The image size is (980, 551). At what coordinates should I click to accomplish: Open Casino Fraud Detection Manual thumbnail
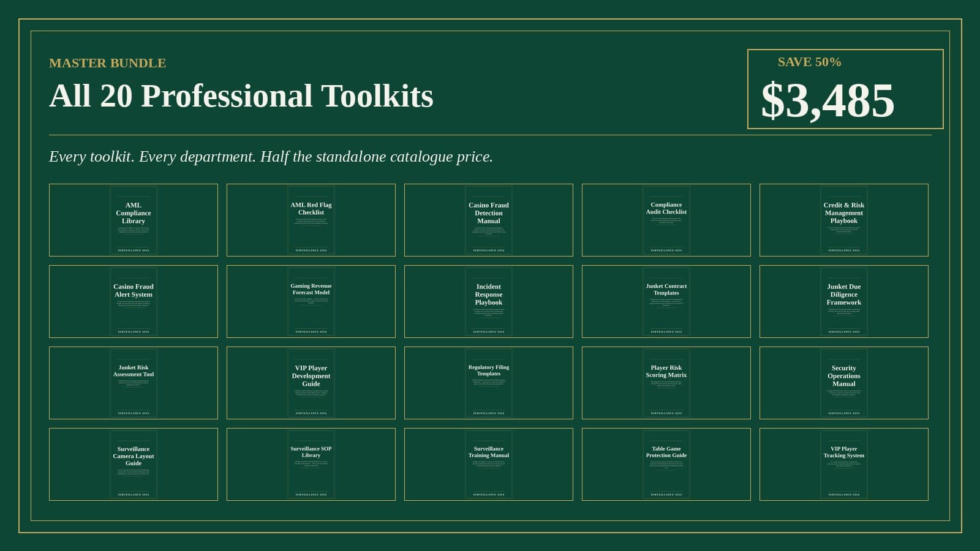coord(489,220)
